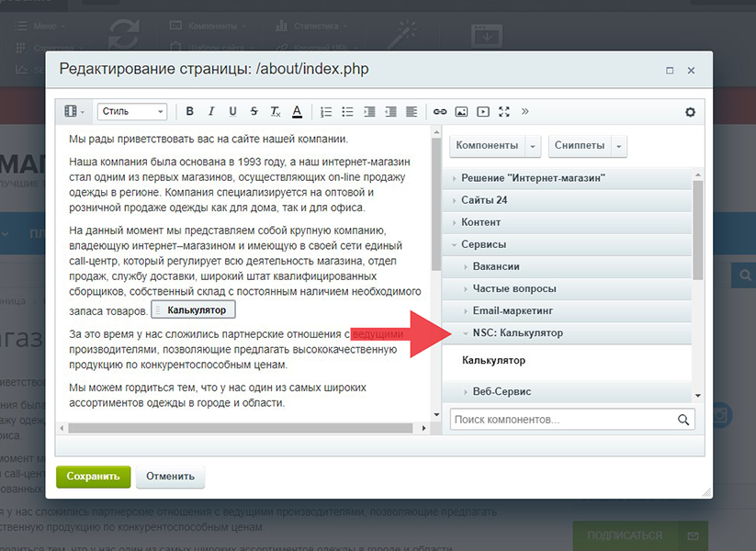Open editor settings via the gear icon
The image size is (756, 551).
pyautogui.click(x=691, y=112)
